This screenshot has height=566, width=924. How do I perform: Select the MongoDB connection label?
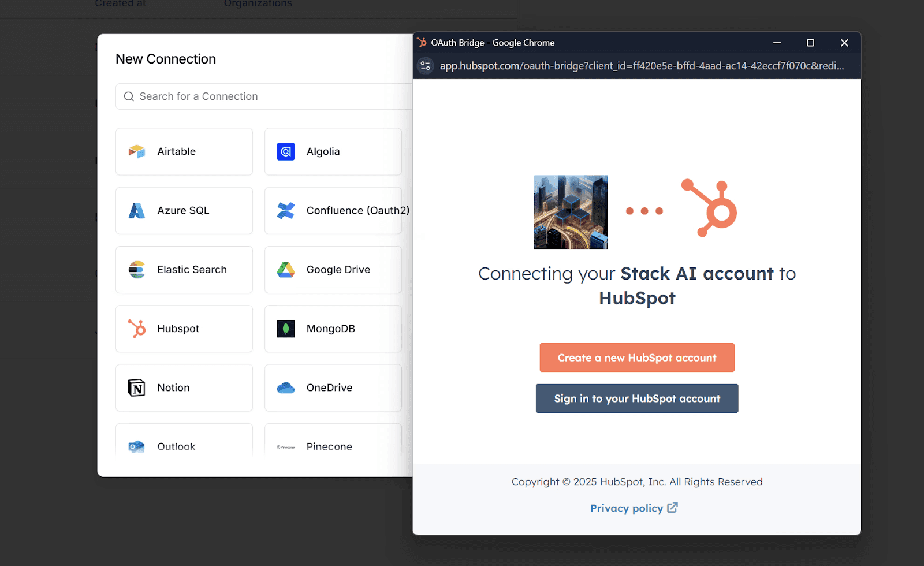coord(331,329)
